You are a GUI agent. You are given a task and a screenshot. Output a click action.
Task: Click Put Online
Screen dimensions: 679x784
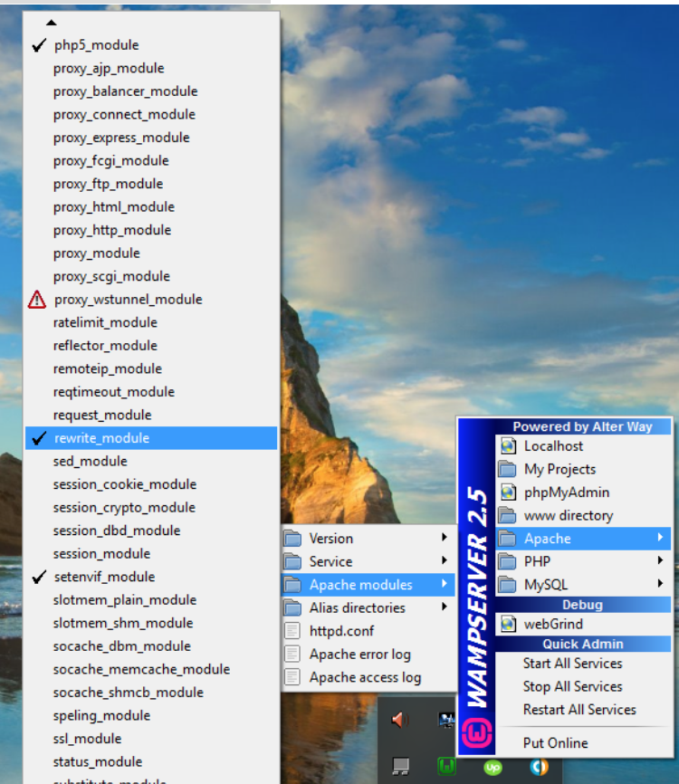tap(583, 743)
